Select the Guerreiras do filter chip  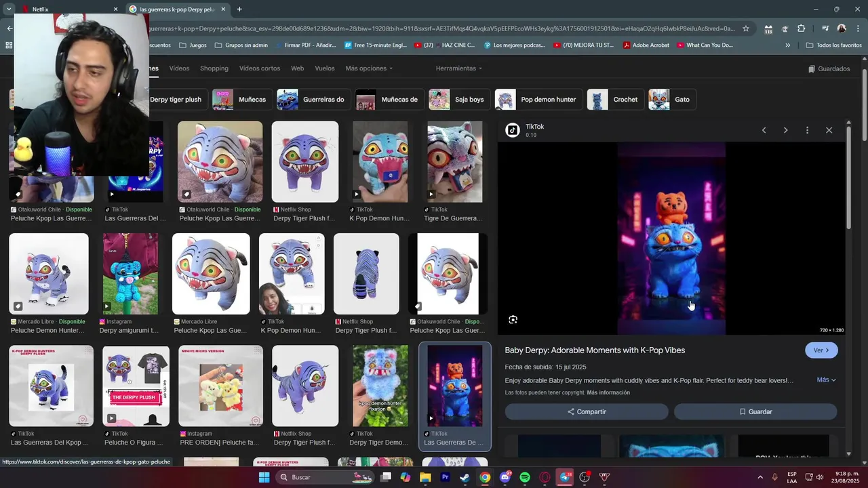coord(314,100)
